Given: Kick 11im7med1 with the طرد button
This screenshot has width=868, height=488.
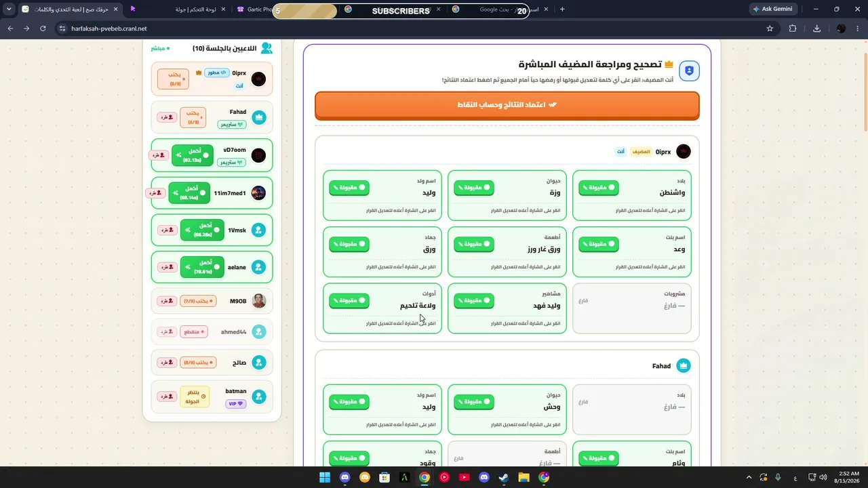Looking at the screenshot, I should 155,193.
